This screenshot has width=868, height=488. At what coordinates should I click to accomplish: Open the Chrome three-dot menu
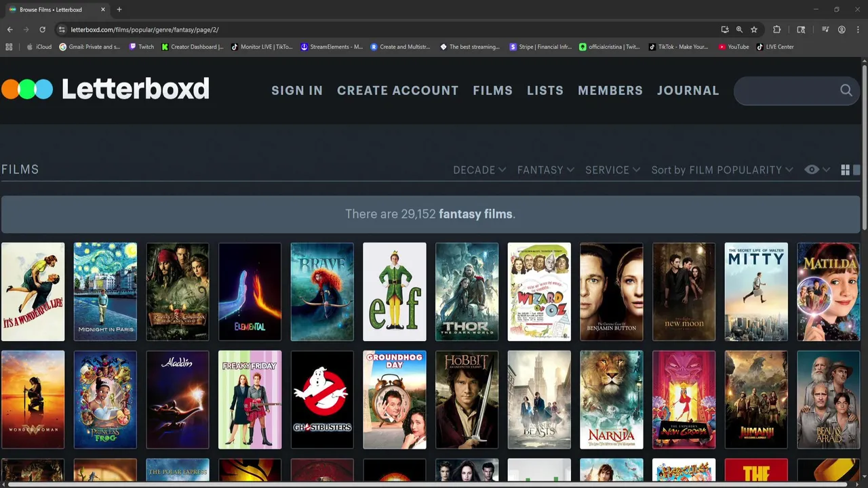(858, 30)
